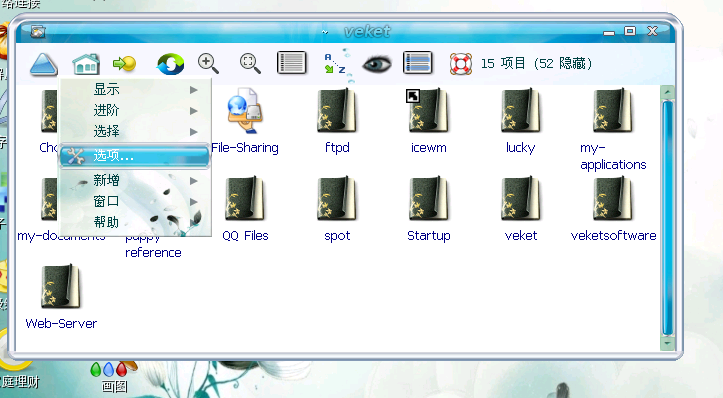This screenshot has width=723, height=398.
Task: Refresh the directory listing
Action: point(170,64)
